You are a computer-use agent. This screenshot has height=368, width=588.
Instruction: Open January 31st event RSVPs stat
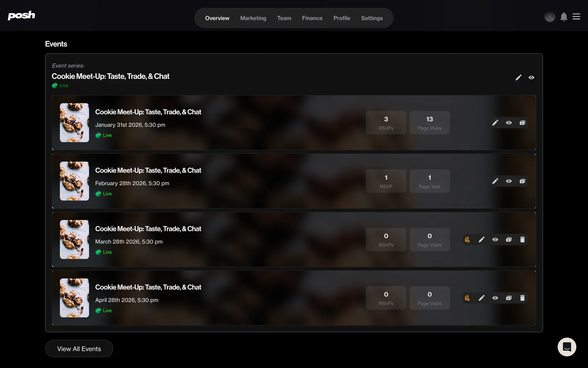coord(386,123)
